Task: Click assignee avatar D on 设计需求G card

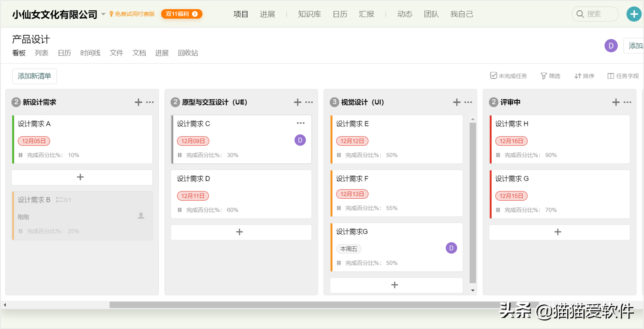Action: (x=451, y=248)
